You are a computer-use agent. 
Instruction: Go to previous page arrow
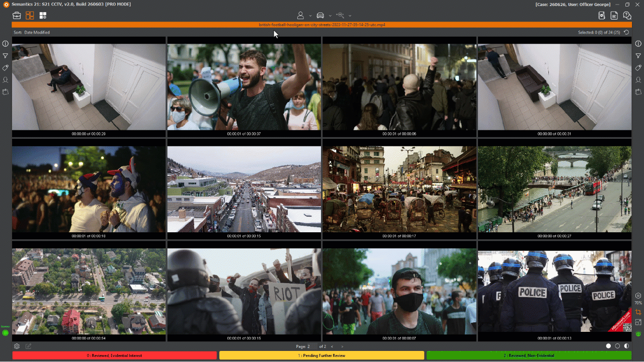[x=332, y=346]
